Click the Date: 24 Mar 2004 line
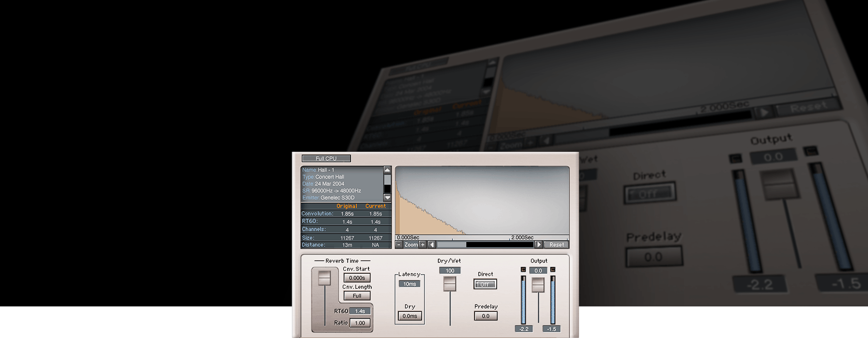868x362 pixels. tap(323, 184)
